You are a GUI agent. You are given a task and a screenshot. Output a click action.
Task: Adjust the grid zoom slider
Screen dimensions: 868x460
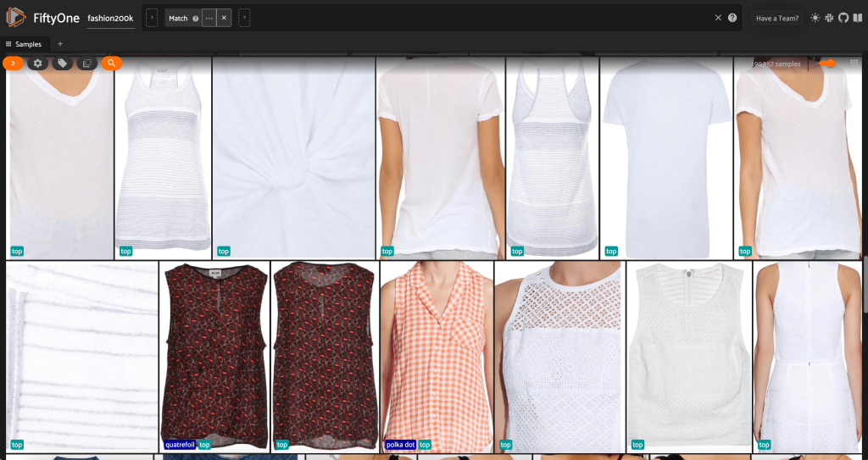(829, 64)
